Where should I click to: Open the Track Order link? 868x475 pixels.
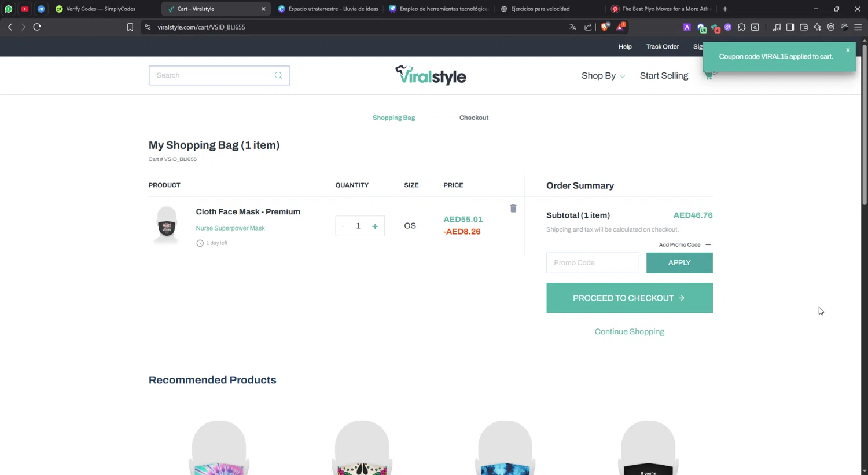pos(663,46)
